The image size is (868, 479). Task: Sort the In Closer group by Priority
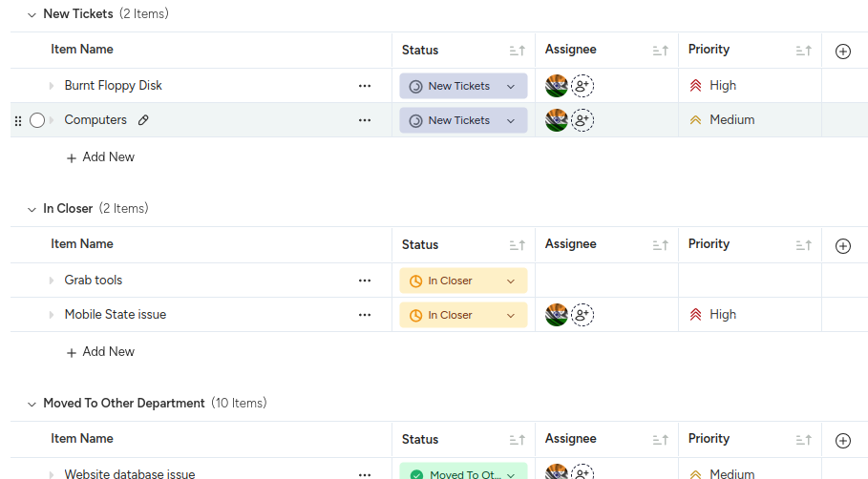(803, 245)
